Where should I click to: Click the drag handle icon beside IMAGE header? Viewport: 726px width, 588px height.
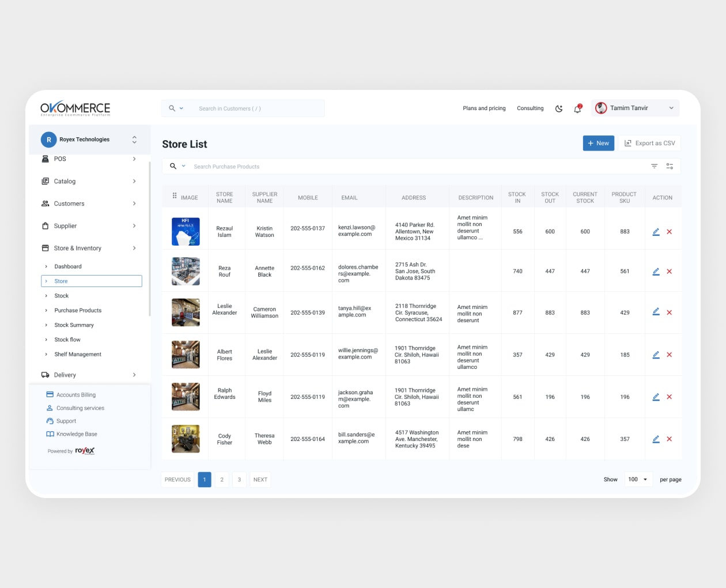click(175, 197)
